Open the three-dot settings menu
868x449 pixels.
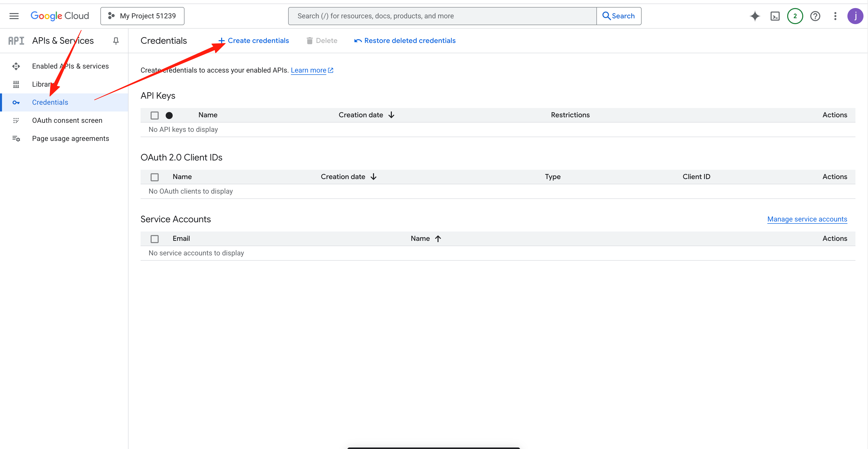(835, 16)
